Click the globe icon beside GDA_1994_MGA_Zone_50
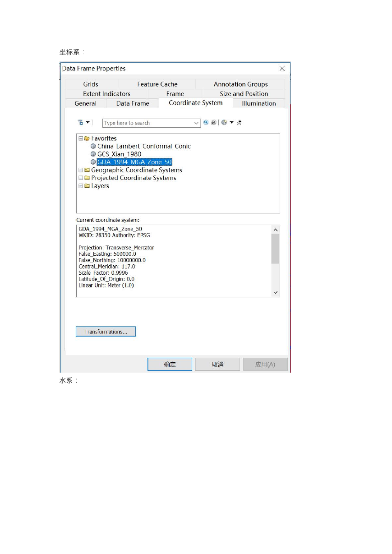Viewport: 392px width, 554px height. [x=93, y=162]
